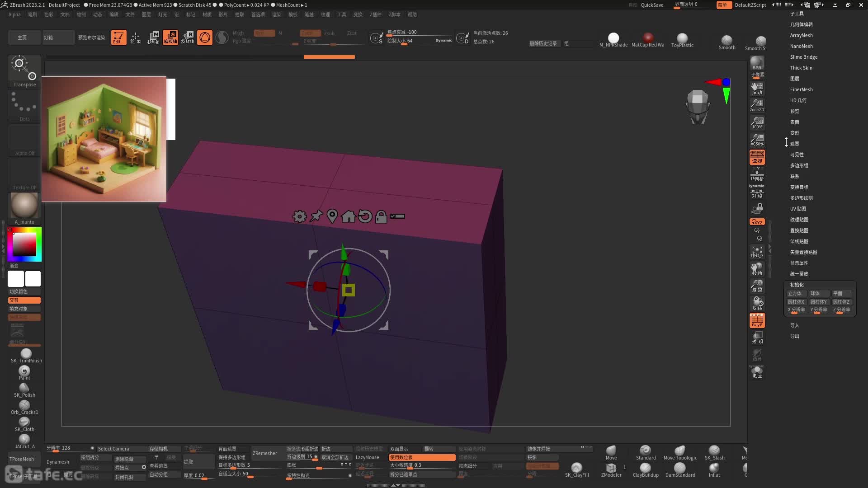Viewport: 868px width, 488px height.
Task: Click the gizmo home reset icon
Action: coord(348,216)
